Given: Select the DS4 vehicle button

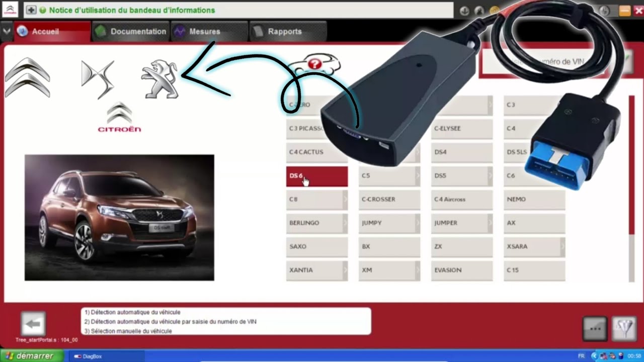Looking at the screenshot, I should [462, 152].
